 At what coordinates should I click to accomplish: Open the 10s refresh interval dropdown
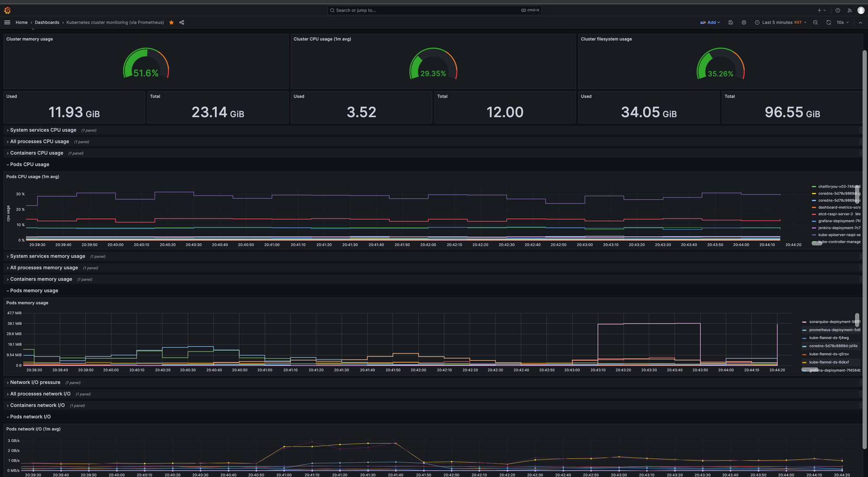tap(842, 23)
